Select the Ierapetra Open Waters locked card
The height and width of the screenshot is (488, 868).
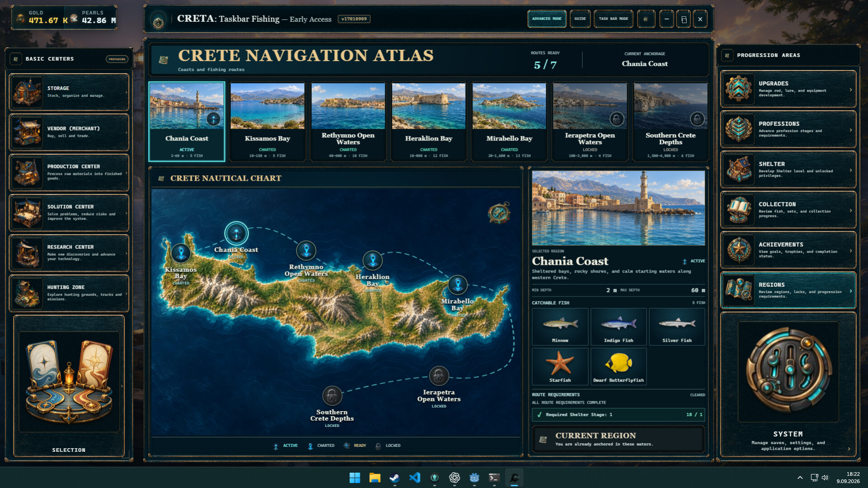(590, 122)
